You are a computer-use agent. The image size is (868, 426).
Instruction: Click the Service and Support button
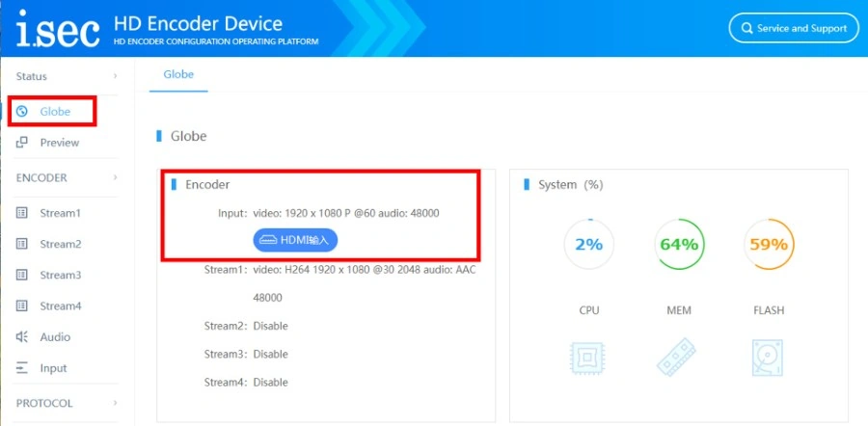[x=794, y=28]
